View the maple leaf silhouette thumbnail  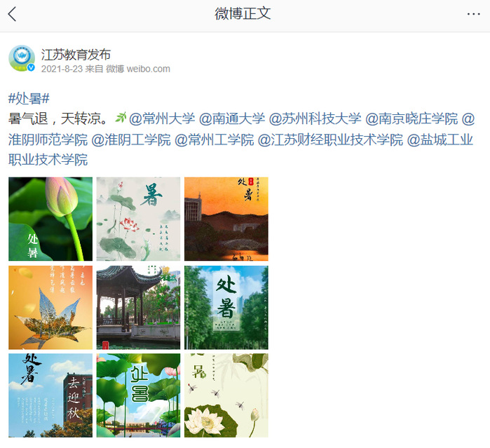click(x=50, y=307)
